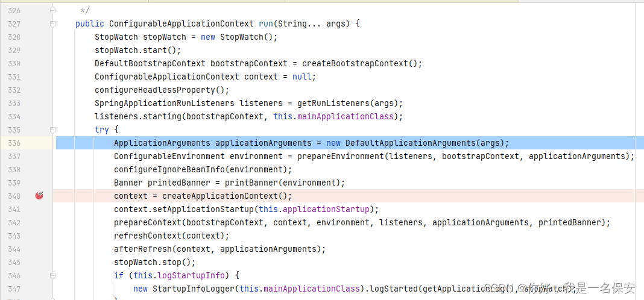Click line number 336 in the gutter

pos(14,143)
